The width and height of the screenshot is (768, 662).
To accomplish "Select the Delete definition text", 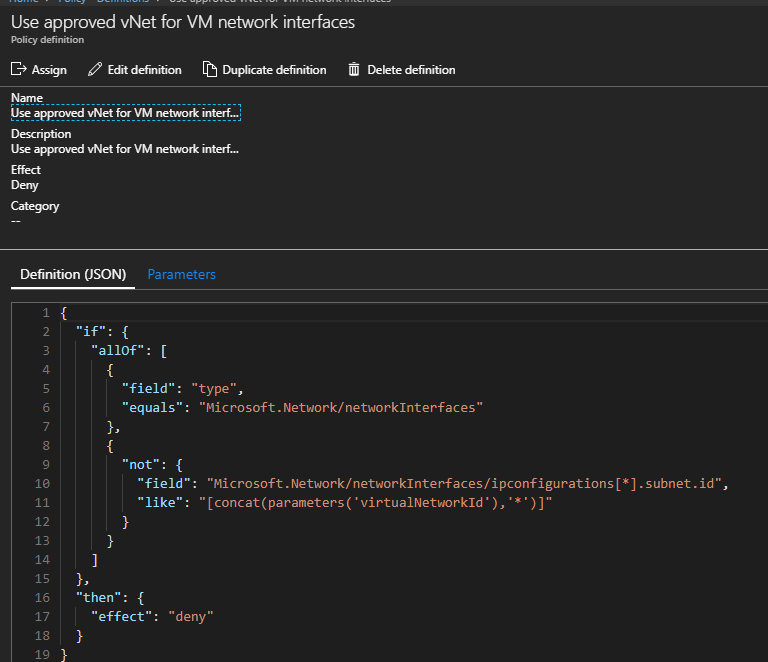I will [x=411, y=70].
